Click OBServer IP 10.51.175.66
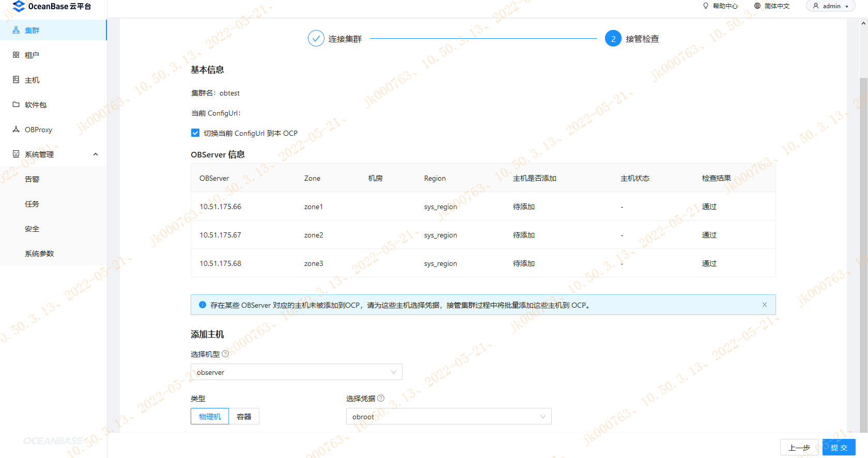The image size is (868, 458). pyautogui.click(x=221, y=207)
